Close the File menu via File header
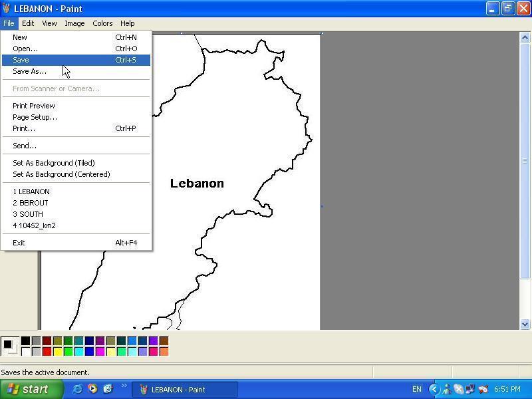Viewport: 532px width, 399px height. [9, 23]
